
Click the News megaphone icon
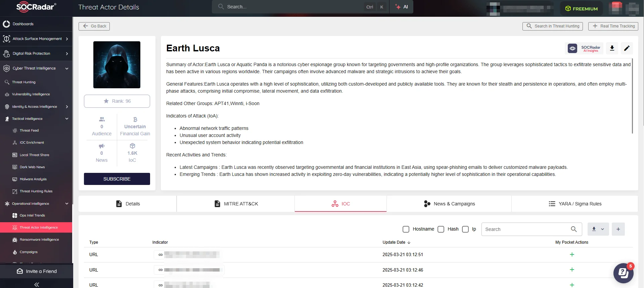[x=102, y=146]
